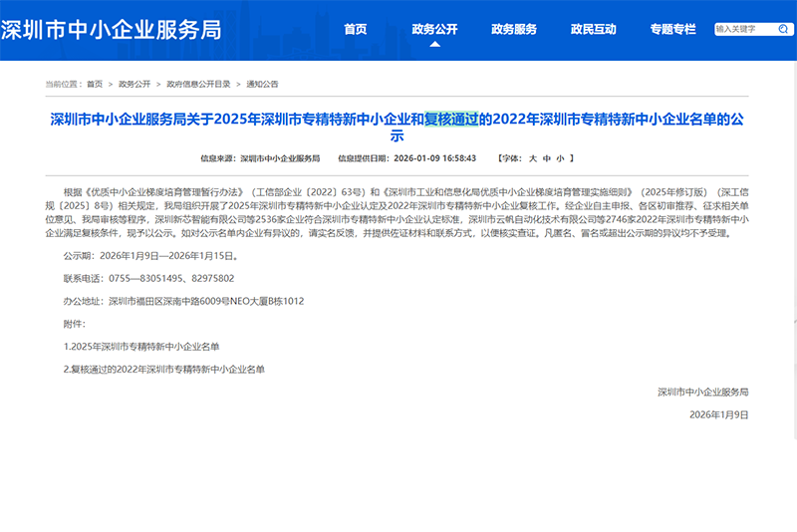Image resolution: width=797 pixels, height=532 pixels.
Task: Open the 政府信息公开目录 breadcrumb link
Action: 198,84
